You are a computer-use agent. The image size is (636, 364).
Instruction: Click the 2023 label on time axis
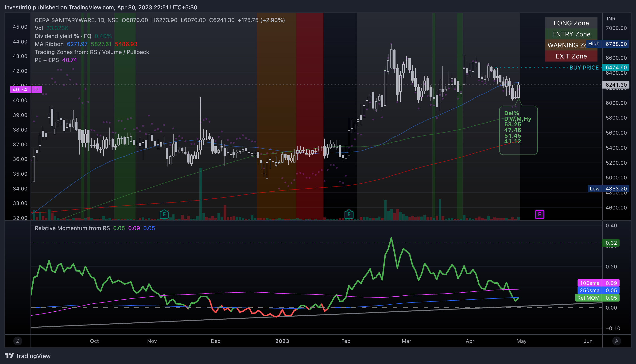(282, 341)
